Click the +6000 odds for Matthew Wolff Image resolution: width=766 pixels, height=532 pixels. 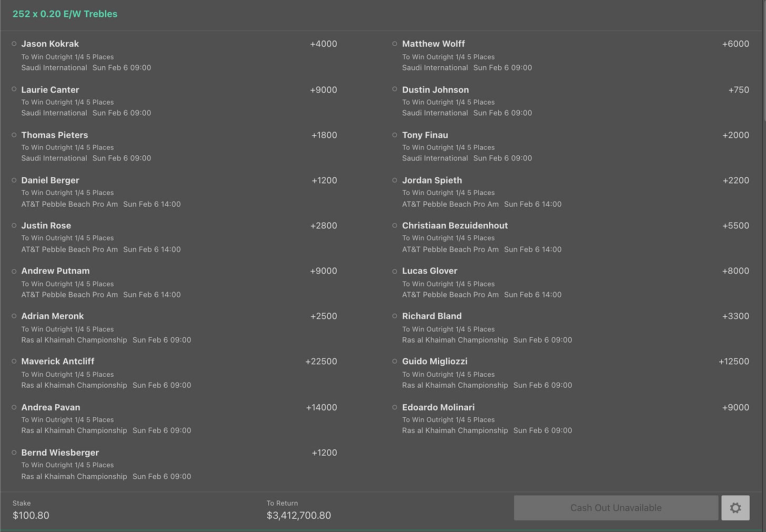tap(735, 44)
